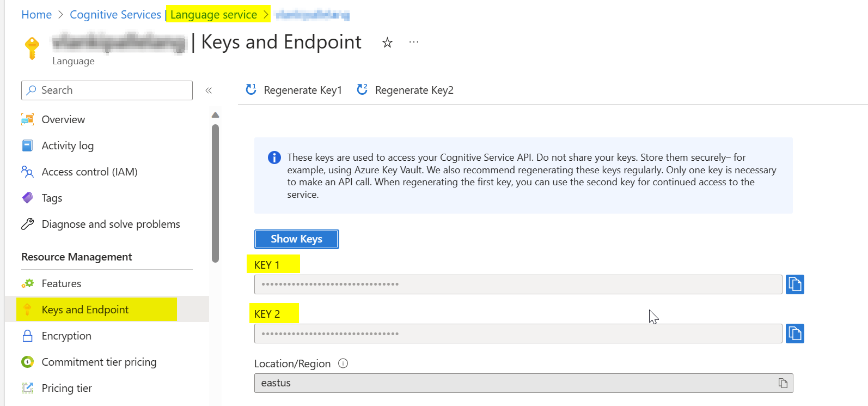Screen dimensions: 868x406
Task: Collapse the sidebar using double chevron
Action: 209,90
